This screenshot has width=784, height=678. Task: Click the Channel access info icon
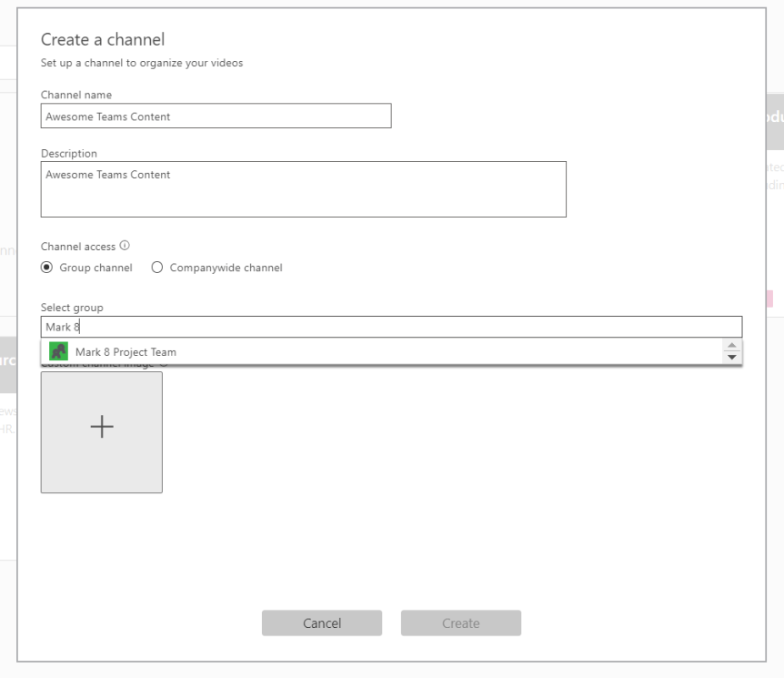pos(125,246)
